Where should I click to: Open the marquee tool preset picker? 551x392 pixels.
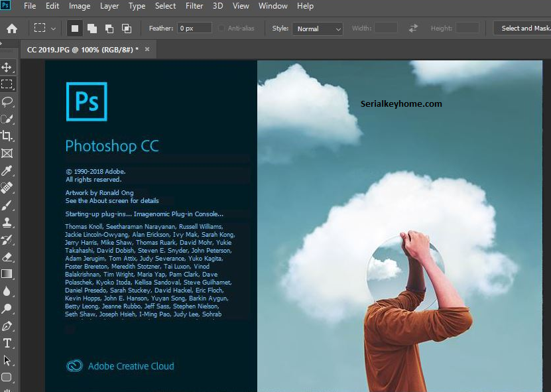[x=54, y=29]
